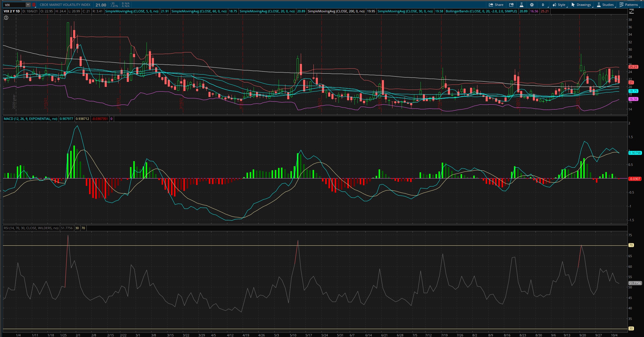Select SimpleMovingAvg (CLOSE, 5, 0, no) label

pos(132,11)
